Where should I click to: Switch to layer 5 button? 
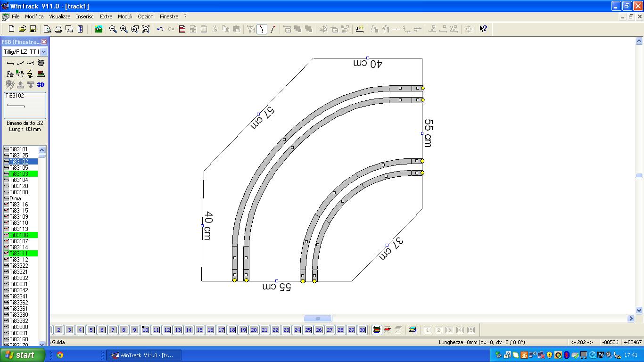[91, 330]
